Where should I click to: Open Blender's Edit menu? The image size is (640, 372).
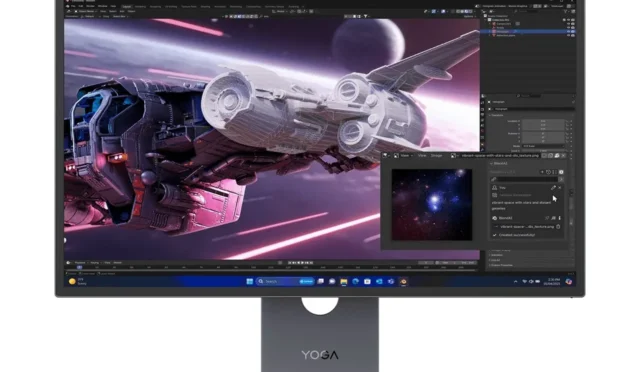coord(80,6)
